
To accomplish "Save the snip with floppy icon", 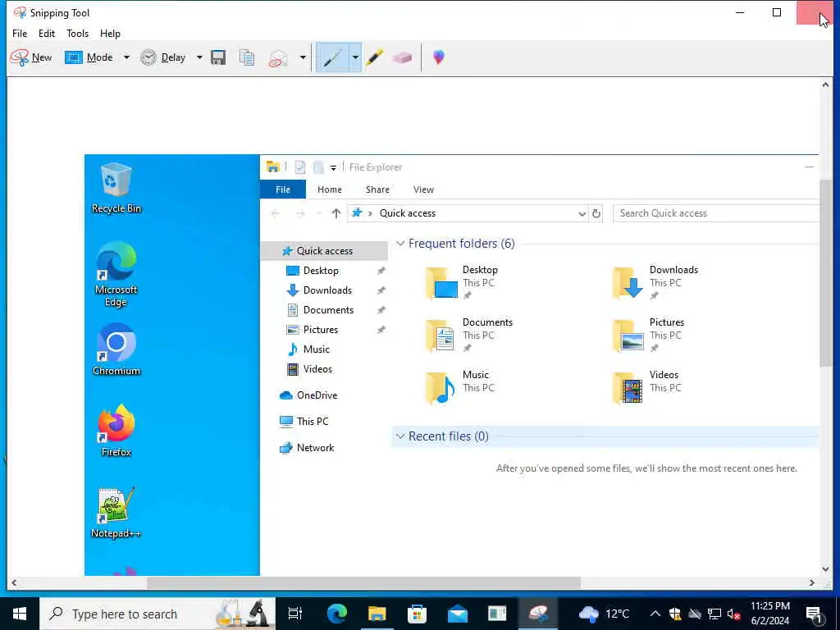I will [218, 57].
